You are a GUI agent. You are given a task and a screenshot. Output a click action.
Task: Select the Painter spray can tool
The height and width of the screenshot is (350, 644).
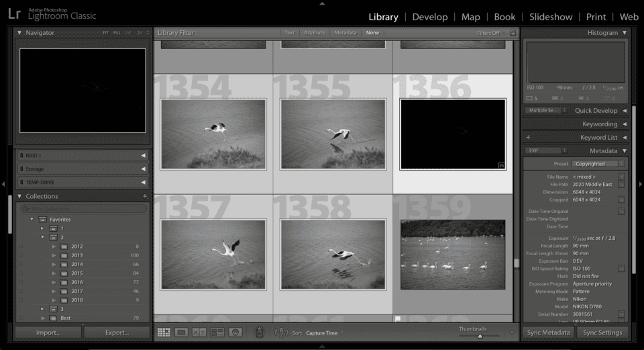click(x=259, y=332)
